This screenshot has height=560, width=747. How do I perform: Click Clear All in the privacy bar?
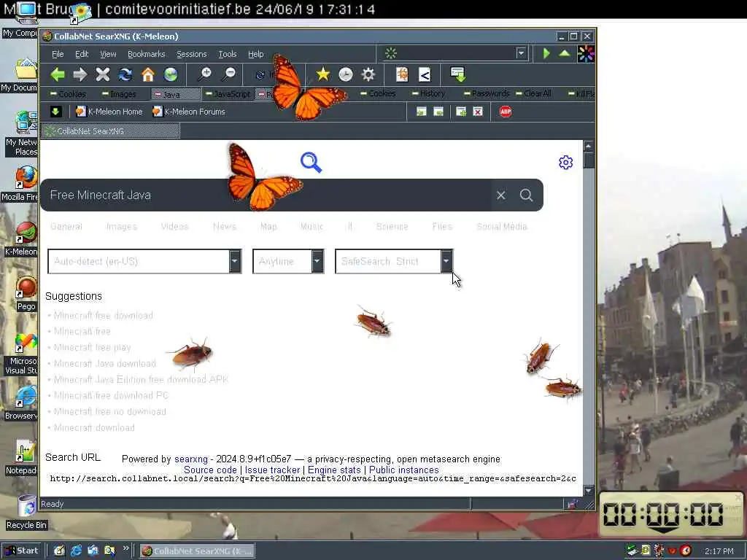click(x=533, y=93)
